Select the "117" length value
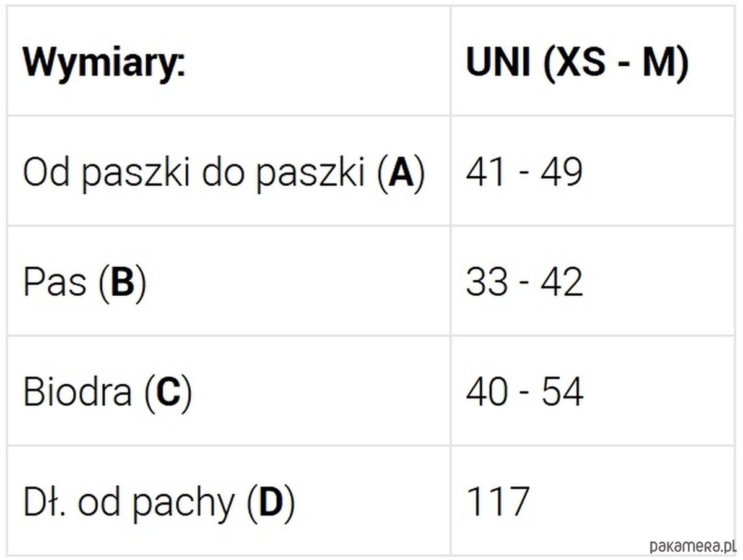Screen dimensions: 743x560 498,502
